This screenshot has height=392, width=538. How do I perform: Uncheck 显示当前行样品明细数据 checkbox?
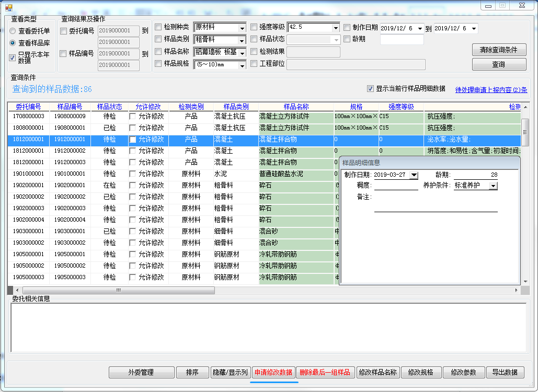371,89
